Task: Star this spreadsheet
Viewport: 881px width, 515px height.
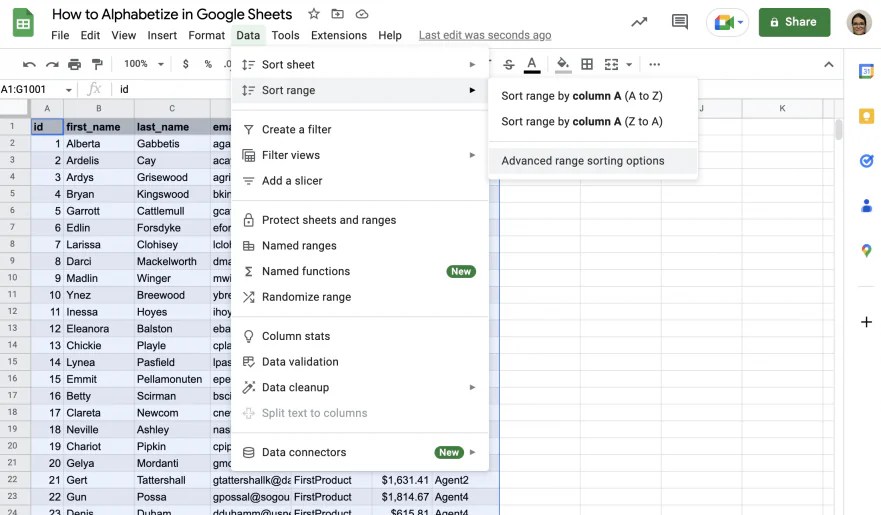Action: pos(314,14)
